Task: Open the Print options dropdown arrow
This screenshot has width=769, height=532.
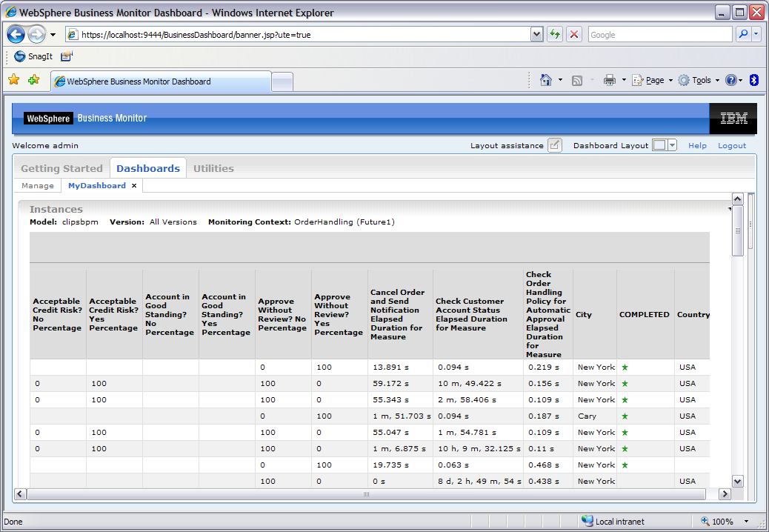Action: tap(624, 80)
